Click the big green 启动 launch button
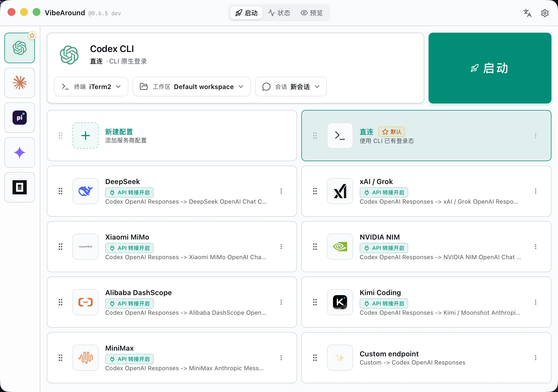 click(x=490, y=68)
